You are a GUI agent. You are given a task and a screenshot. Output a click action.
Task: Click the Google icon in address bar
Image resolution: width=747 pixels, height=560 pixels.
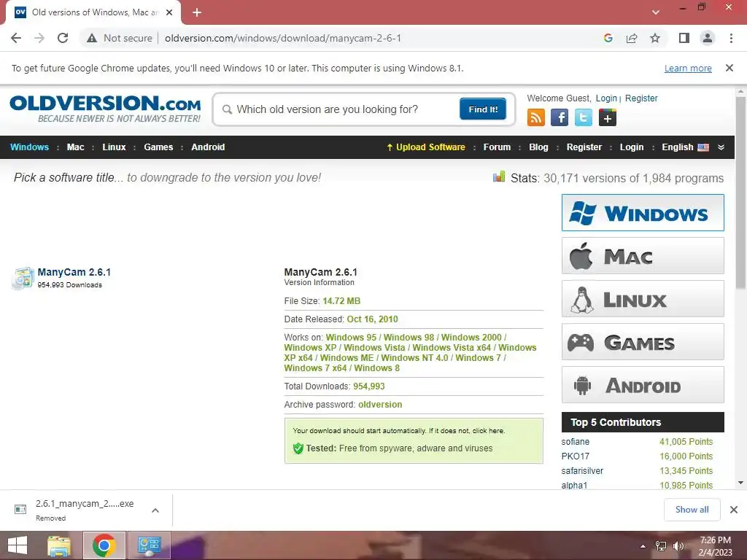[608, 38]
